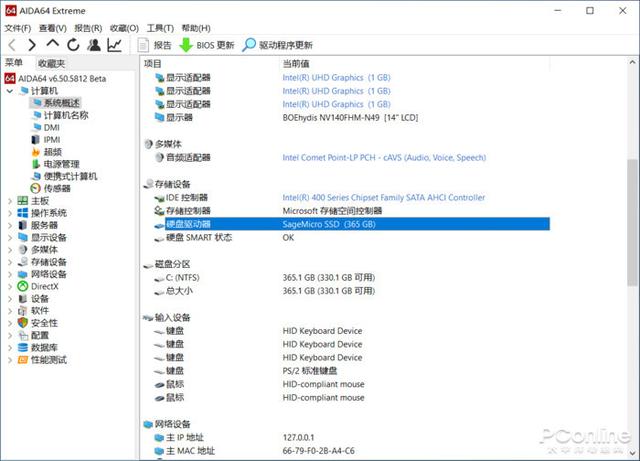640x461 pixels.
Task: Click the 数据库 database icon
Action: click(22, 347)
